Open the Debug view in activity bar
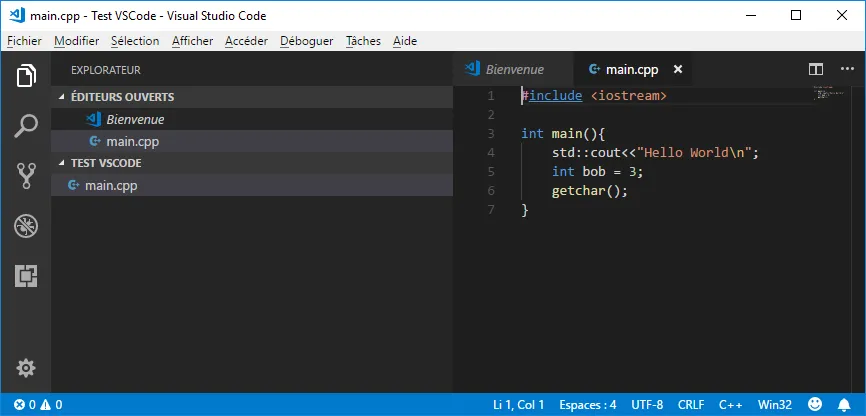Screen dimensions: 866x416 (x=26, y=226)
